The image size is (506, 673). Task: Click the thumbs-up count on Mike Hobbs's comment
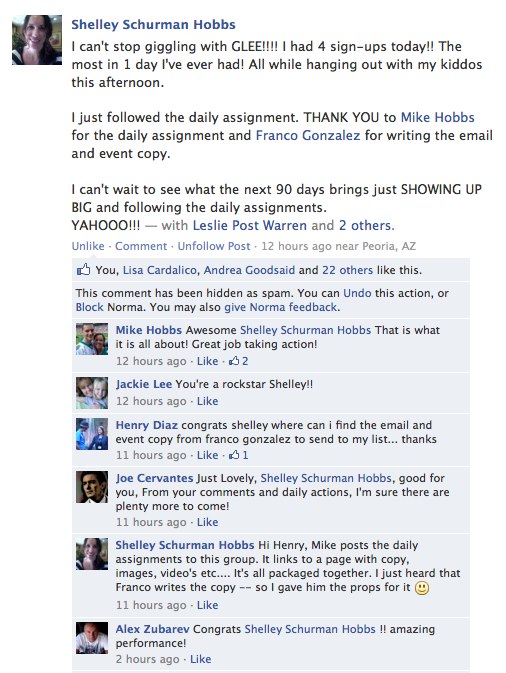click(x=239, y=361)
